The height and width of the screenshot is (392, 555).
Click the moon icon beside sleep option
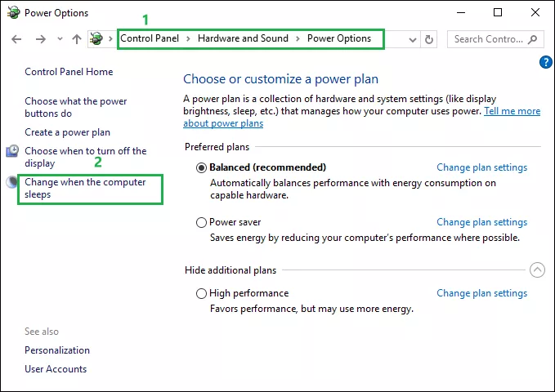click(x=12, y=182)
